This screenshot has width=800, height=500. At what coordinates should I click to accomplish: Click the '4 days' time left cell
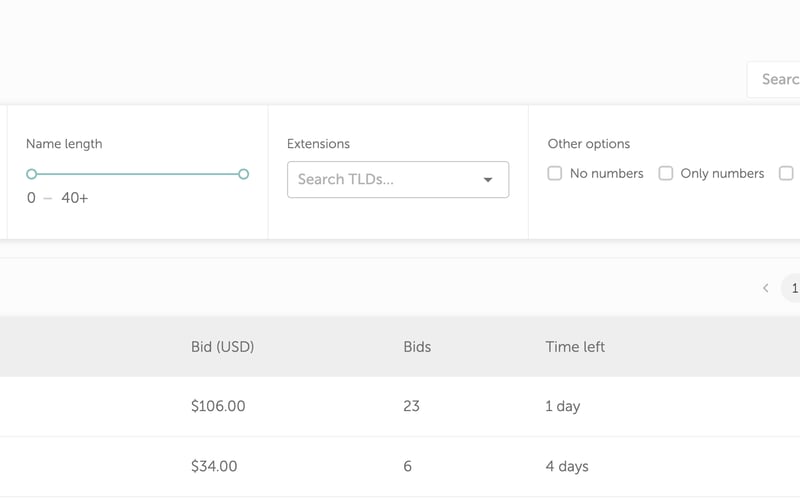tap(567, 467)
